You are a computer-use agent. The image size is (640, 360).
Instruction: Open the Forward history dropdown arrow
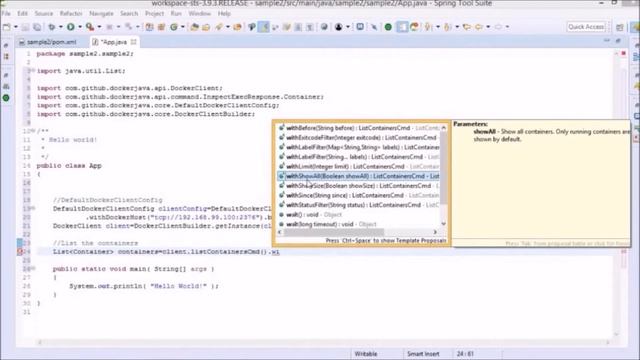pyautogui.click(x=507, y=27)
